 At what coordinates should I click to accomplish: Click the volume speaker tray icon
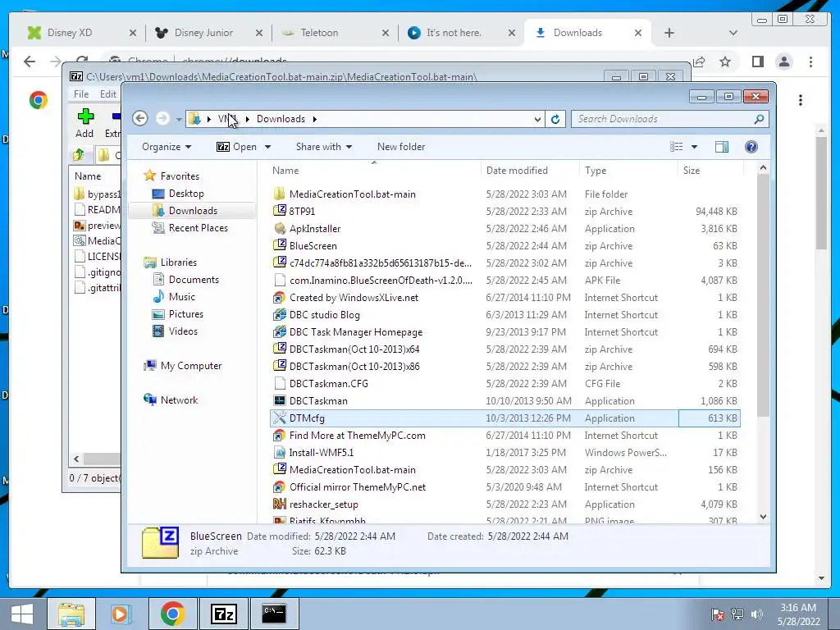coord(757,614)
